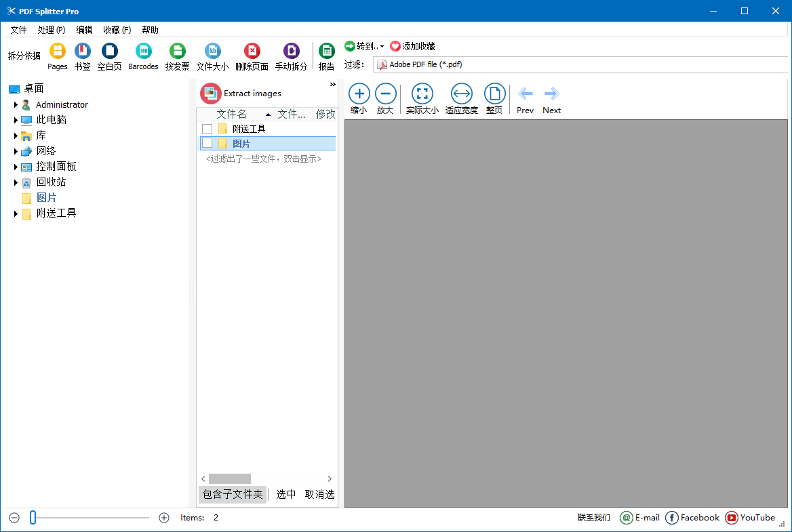Screen dimensions: 792x532
Task: Open the 收藏 (F) menu
Action: point(117,30)
